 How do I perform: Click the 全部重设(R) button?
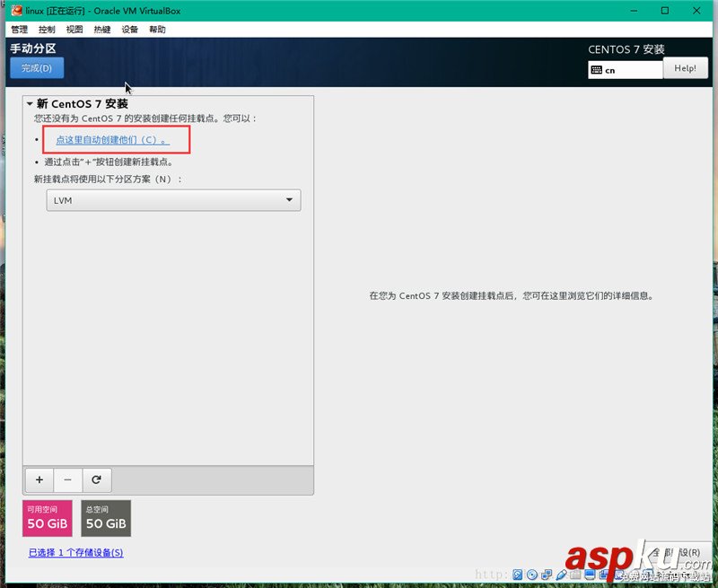tap(679, 553)
